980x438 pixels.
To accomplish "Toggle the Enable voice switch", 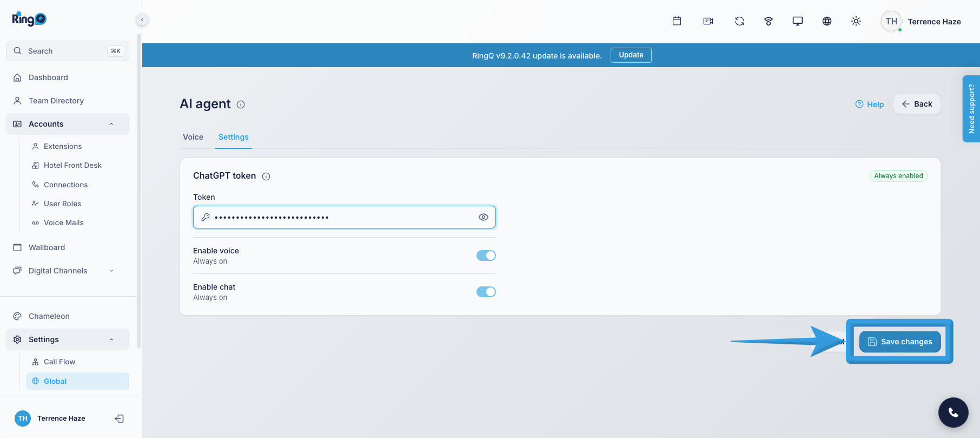I will [x=486, y=256].
